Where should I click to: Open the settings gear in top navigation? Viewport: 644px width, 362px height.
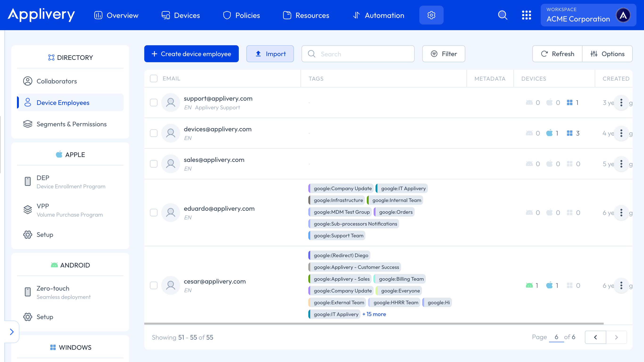(x=431, y=15)
